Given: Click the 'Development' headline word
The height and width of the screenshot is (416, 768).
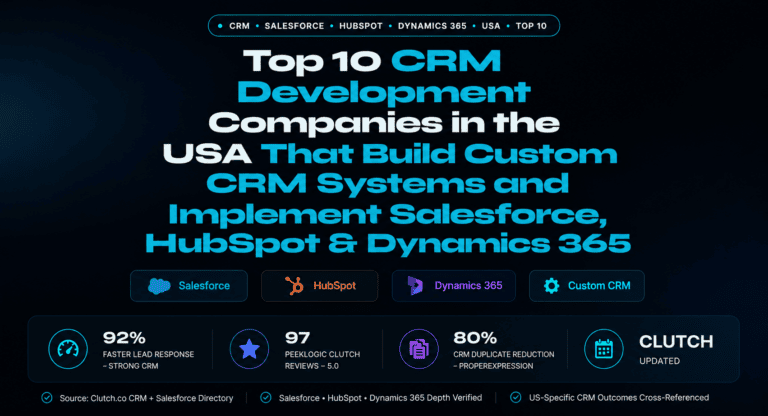Looking at the screenshot, I should tap(384, 93).
